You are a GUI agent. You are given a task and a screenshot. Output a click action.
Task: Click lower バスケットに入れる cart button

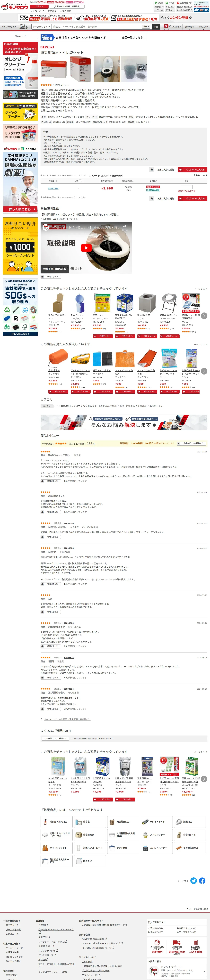(192, 199)
